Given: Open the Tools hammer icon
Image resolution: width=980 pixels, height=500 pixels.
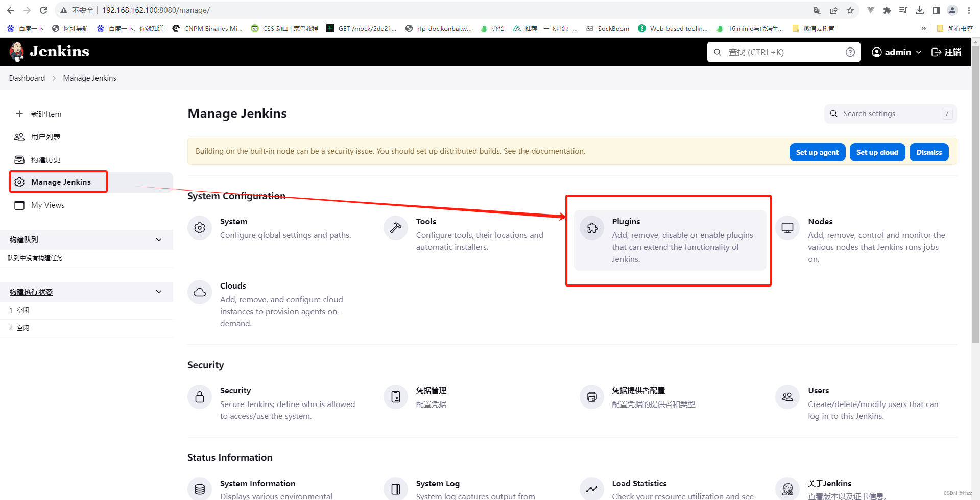Looking at the screenshot, I should [396, 228].
